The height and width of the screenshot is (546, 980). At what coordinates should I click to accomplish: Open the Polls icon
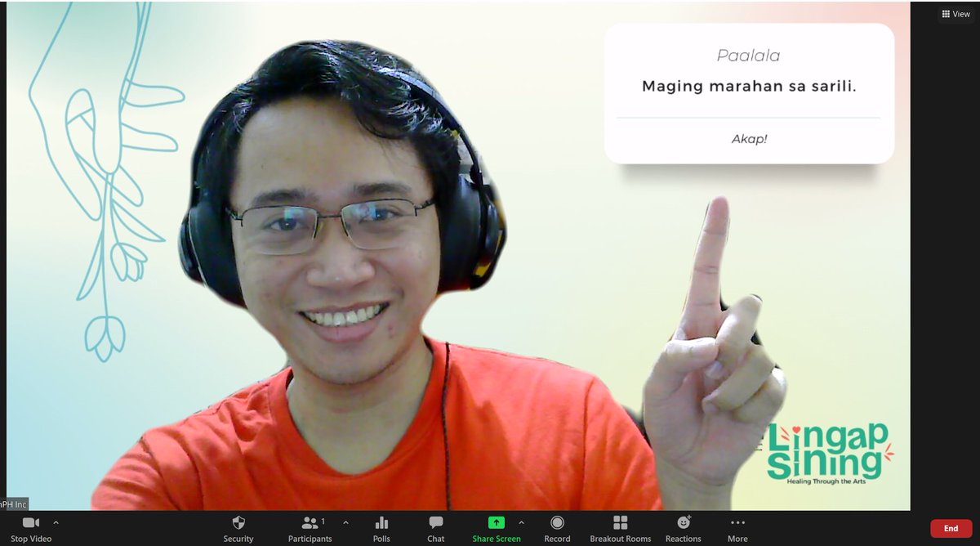coord(381,522)
